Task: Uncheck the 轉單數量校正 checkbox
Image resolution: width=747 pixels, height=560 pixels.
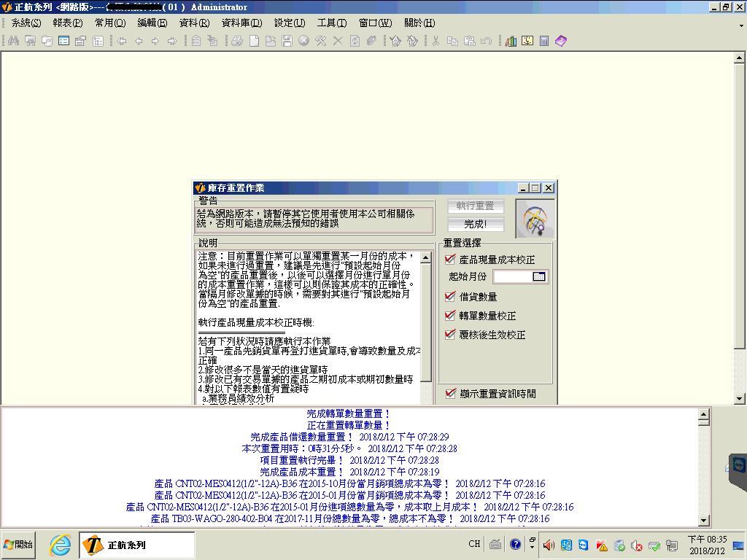Action: 450,316
